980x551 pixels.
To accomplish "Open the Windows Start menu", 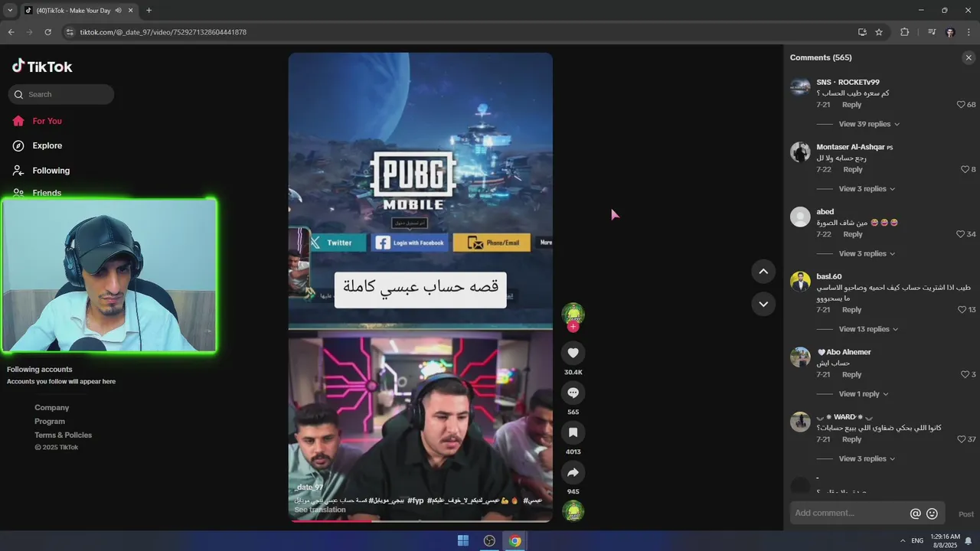I will point(463,541).
